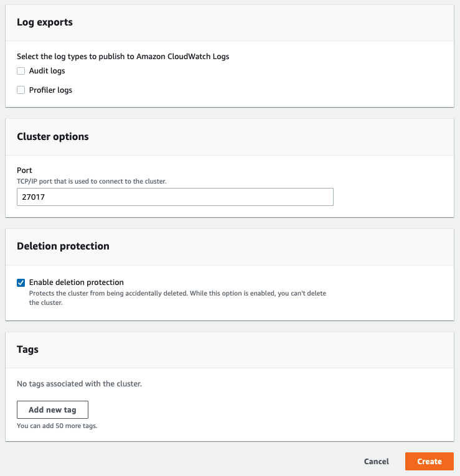Viewport: 460px width, 476px height.
Task: Click the Port field label
Action: [x=24, y=170]
